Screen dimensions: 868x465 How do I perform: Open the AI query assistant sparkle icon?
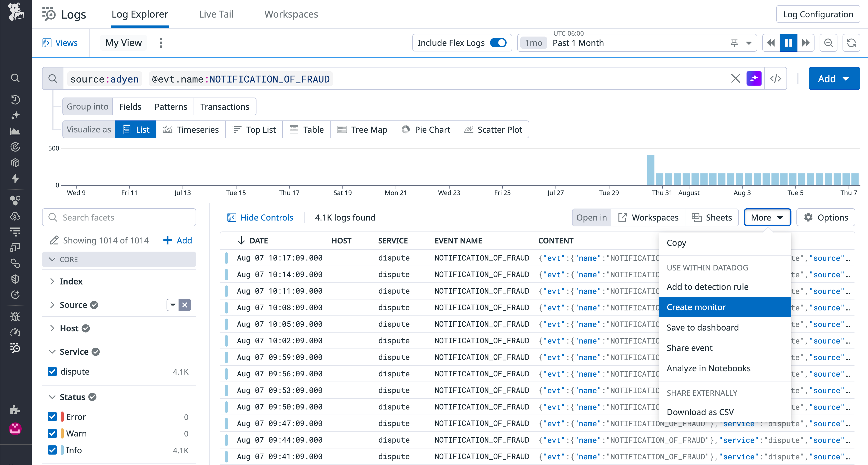pos(754,78)
